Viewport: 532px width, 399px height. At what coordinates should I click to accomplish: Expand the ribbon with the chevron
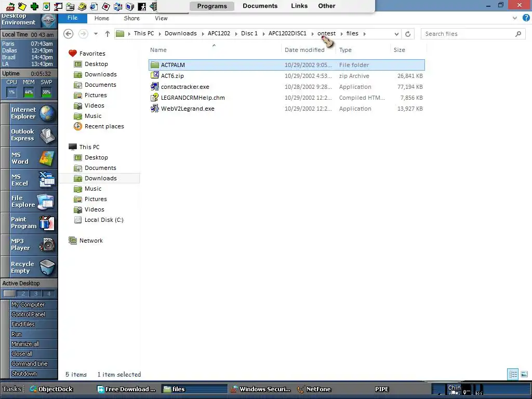pos(515,18)
